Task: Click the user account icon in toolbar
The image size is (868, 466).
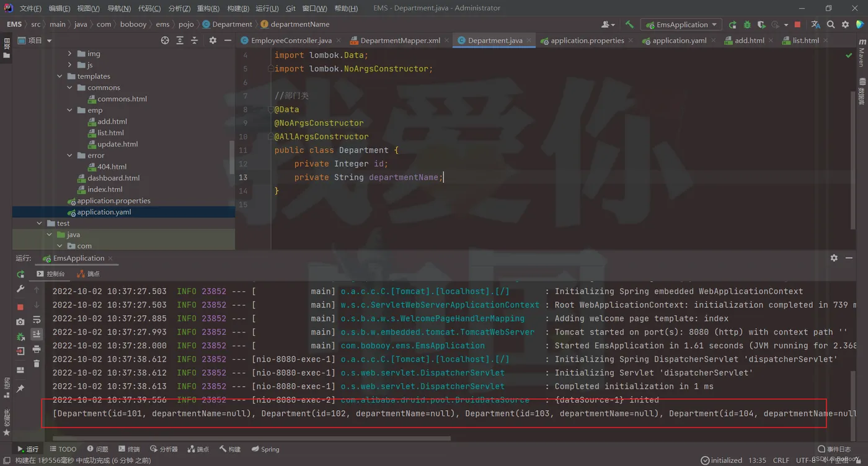Action: pos(608,25)
